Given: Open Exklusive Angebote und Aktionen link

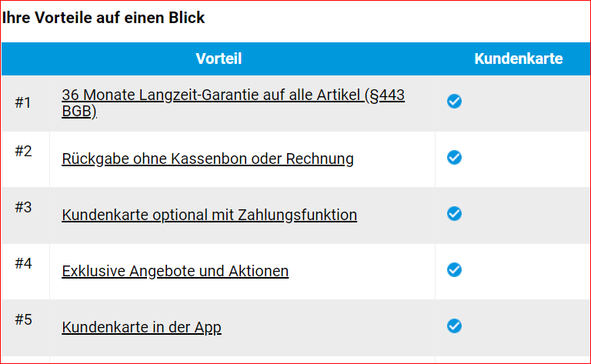Looking at the screenshot, I should (x=175, y=271).
